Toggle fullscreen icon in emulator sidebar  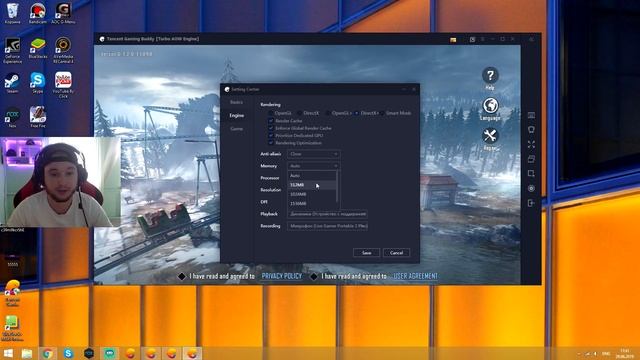click(x=531, y=144)
